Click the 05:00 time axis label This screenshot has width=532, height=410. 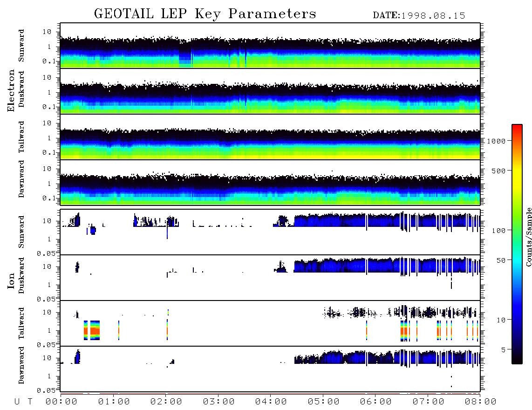tap(324, 402)
